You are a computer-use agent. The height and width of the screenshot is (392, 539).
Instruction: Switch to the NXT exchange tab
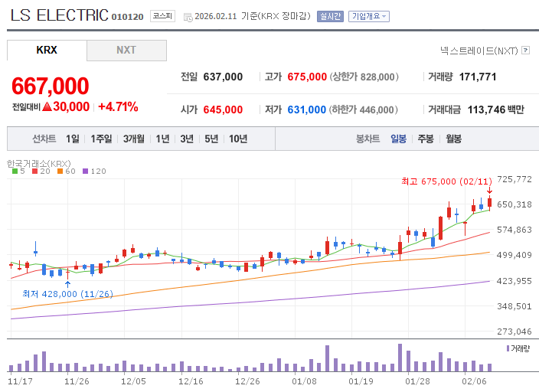tap(126, 51)
